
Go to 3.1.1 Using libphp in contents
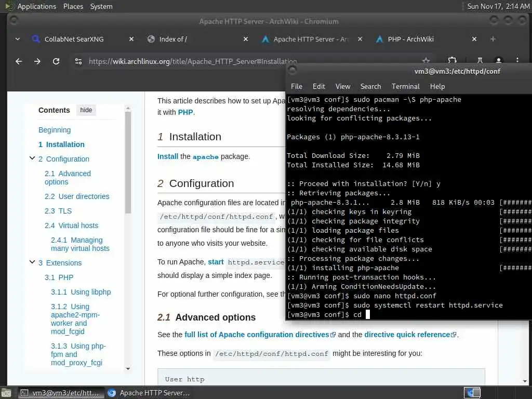click(81, 292)
